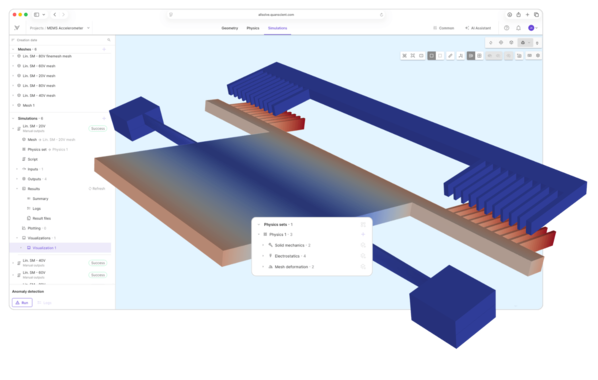598x380 pixels.
Task: Click the search icon in sidebar
Action: (109, 40)
